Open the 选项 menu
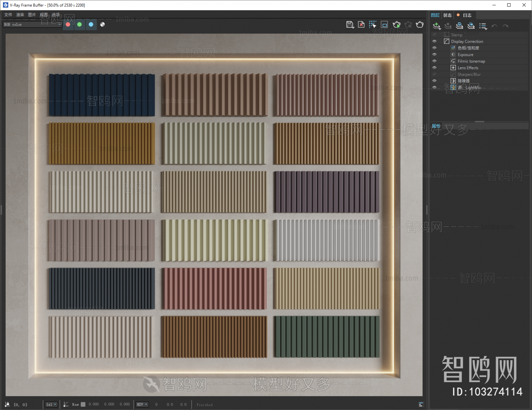532x410 pixels. pos(56,15)
